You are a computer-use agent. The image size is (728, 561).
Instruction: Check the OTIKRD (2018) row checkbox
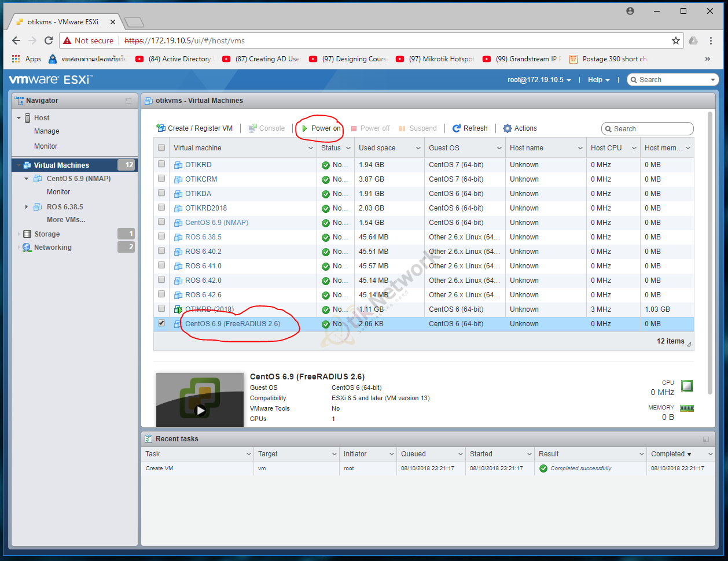pos(161,309)
